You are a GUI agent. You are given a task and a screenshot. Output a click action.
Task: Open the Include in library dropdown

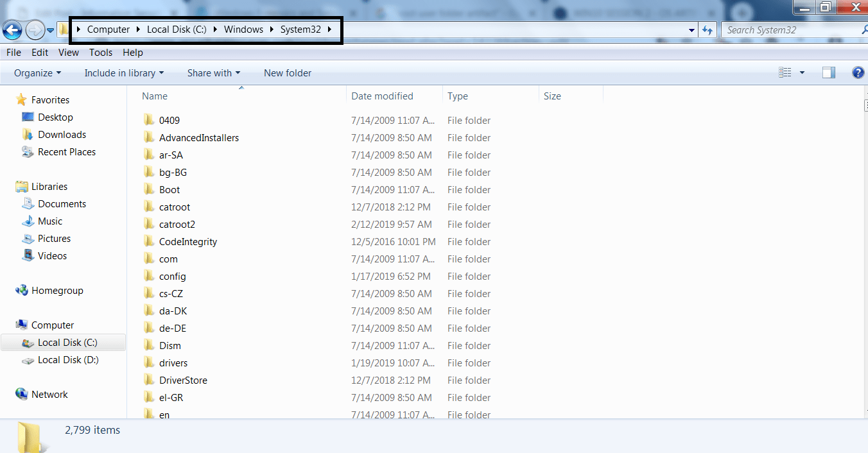coord(123,73)
